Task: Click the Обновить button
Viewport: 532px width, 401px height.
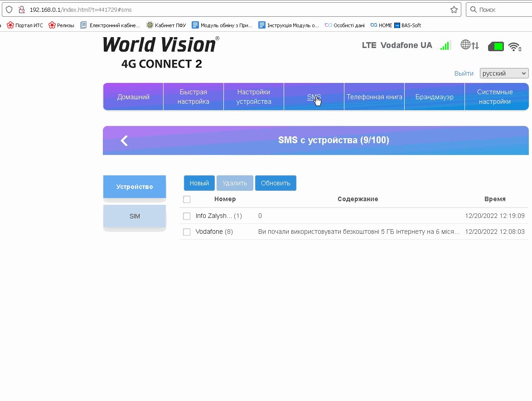Action: [x=276, y=183]
